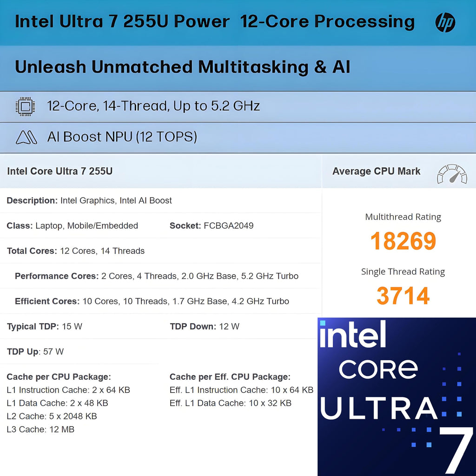The height and width of the screenshot is (476, 476).
Task: Click the Intel Core Ultra 7 255U heading
Action: pyautogui.click(x=60, y=171)
